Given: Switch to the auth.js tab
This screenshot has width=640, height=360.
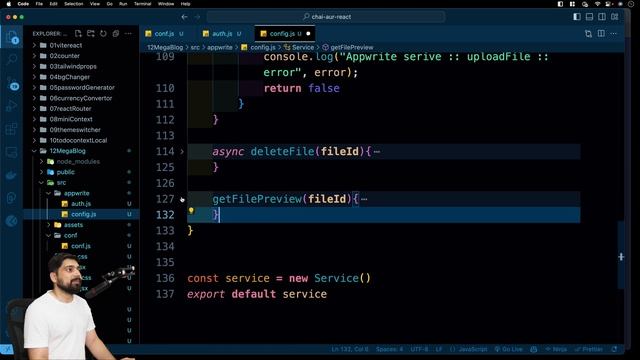Looking at the screenshot, I should click(x=222, y=33).
